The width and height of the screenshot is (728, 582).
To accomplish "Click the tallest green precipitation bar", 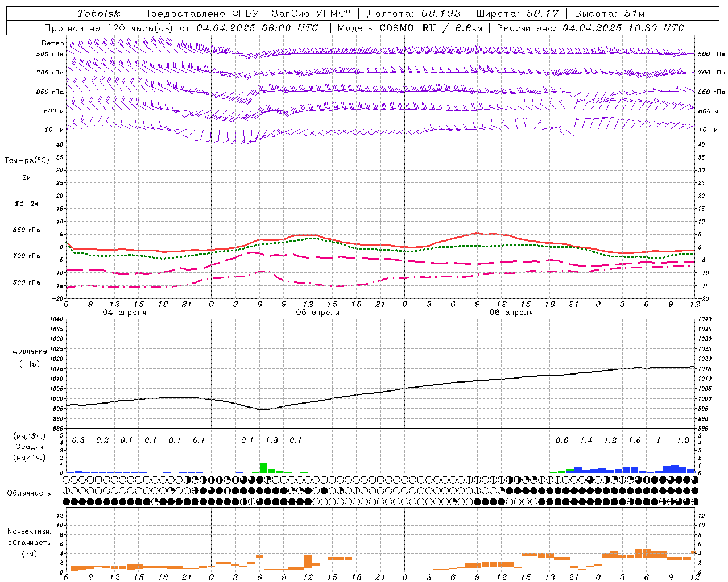I will click(x=263, y=468).
